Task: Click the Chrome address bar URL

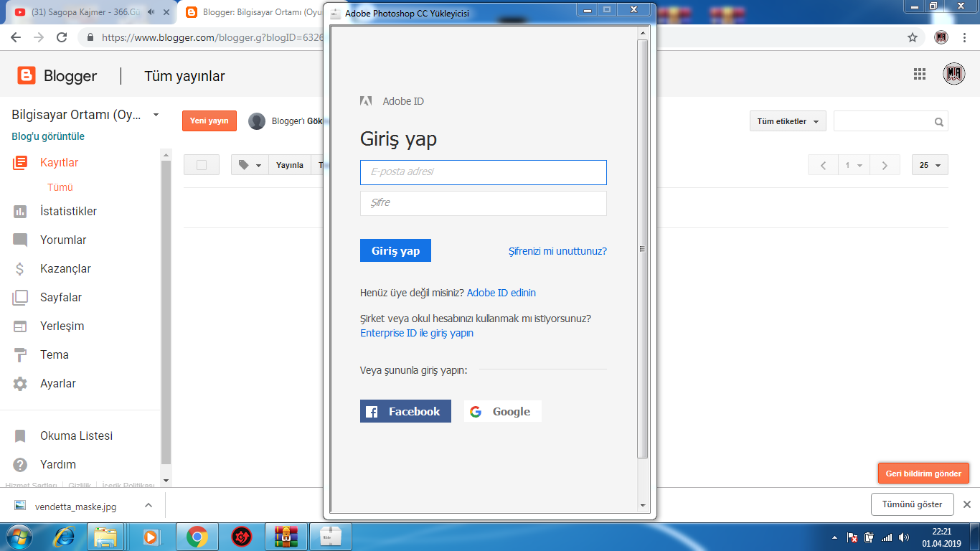Action: pos(212,37)
